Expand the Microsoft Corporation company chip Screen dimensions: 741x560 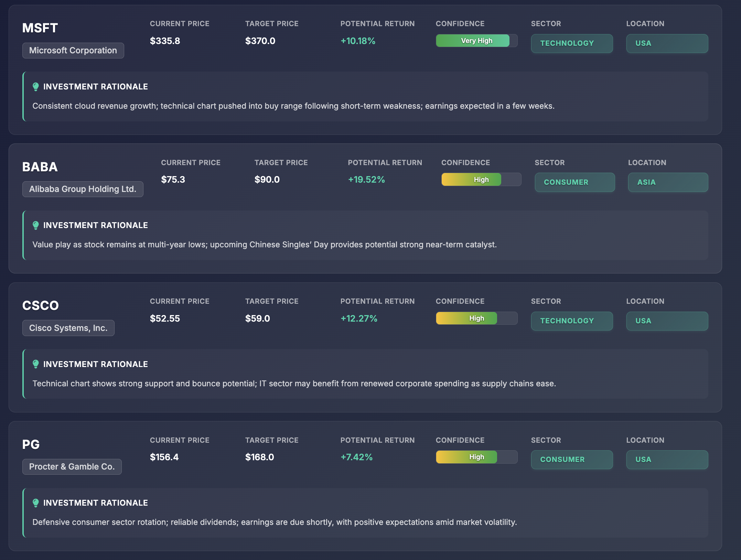(x=73, y=50)
